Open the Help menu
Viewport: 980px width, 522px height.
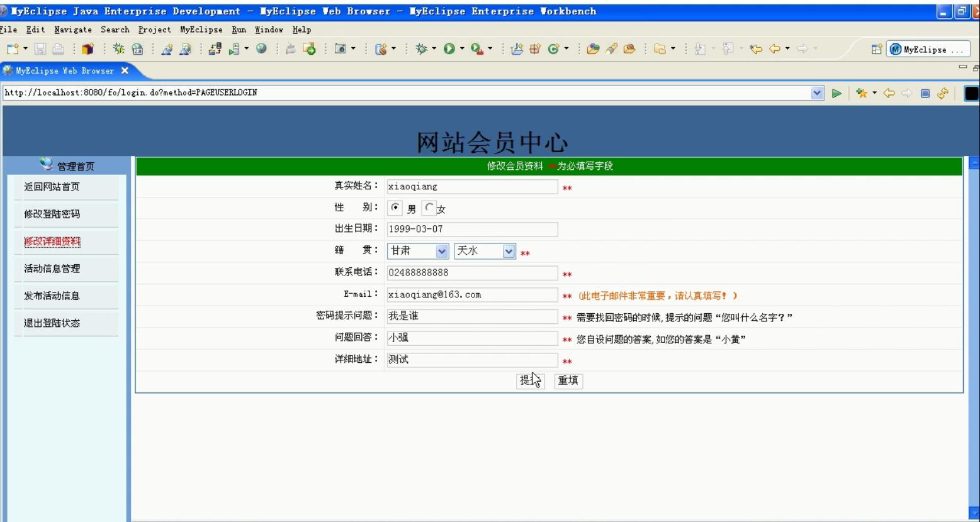(x=301, y=30)
